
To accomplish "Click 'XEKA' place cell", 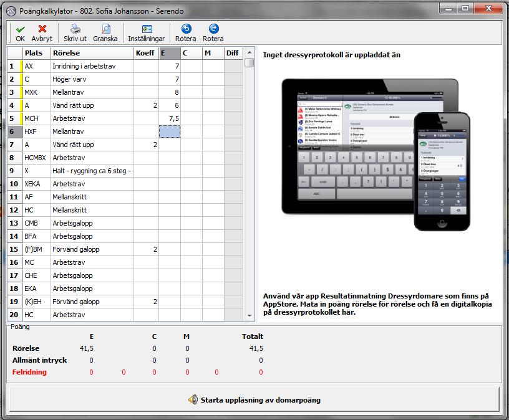I will click(x=37, y=184).
